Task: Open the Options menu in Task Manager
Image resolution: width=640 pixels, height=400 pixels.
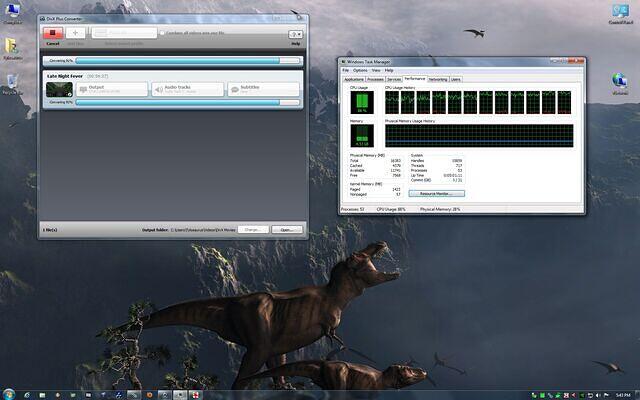Action: tap(359, 71)
